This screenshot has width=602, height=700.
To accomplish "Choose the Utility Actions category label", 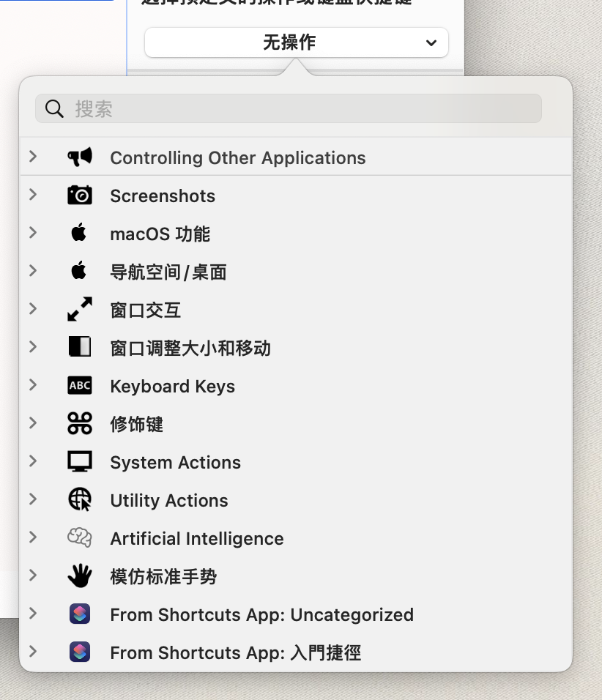I will coord(169,500).
